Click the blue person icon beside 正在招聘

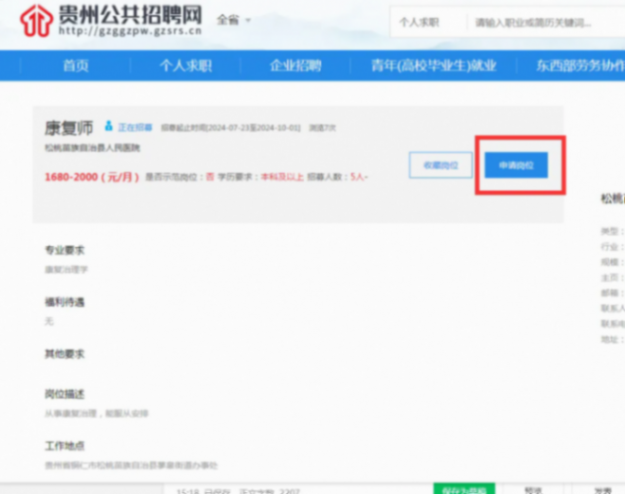coord(109,127)
